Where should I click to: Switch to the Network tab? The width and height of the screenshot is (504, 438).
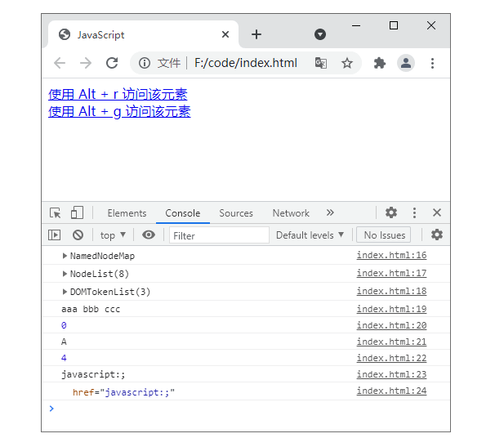click(291, 213)
